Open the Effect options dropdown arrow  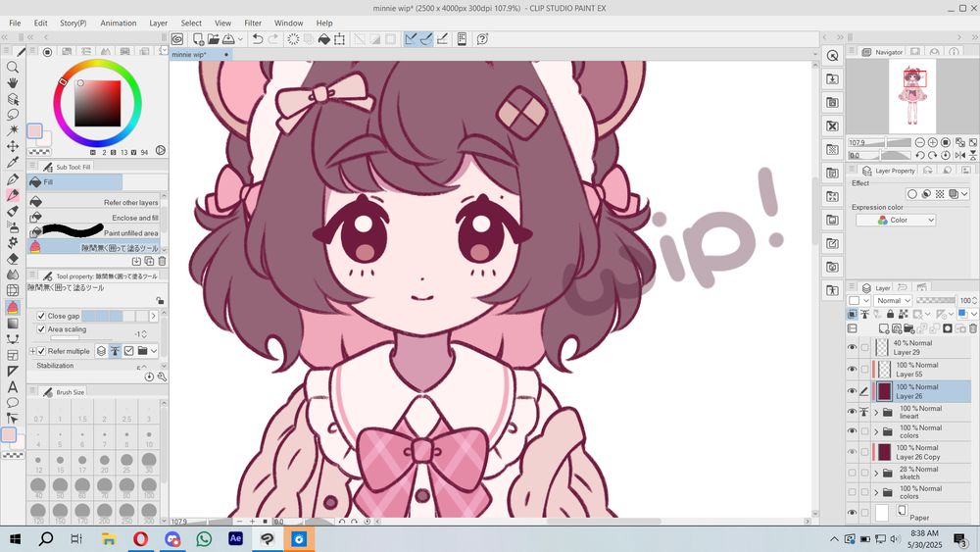[965, 194]
